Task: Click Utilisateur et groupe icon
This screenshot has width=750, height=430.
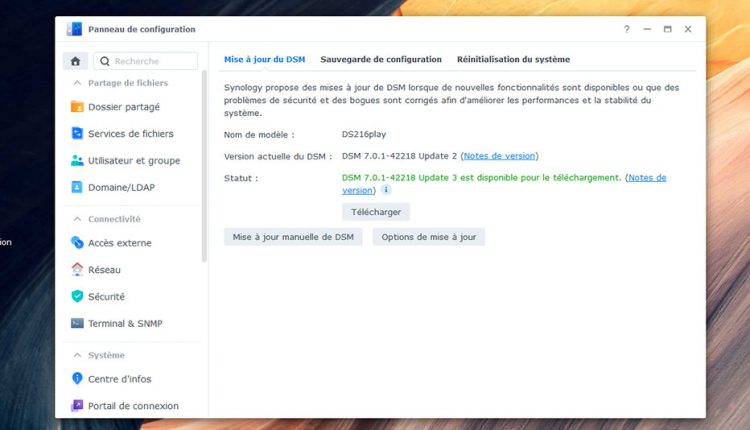Action: (x=77, y=160)
